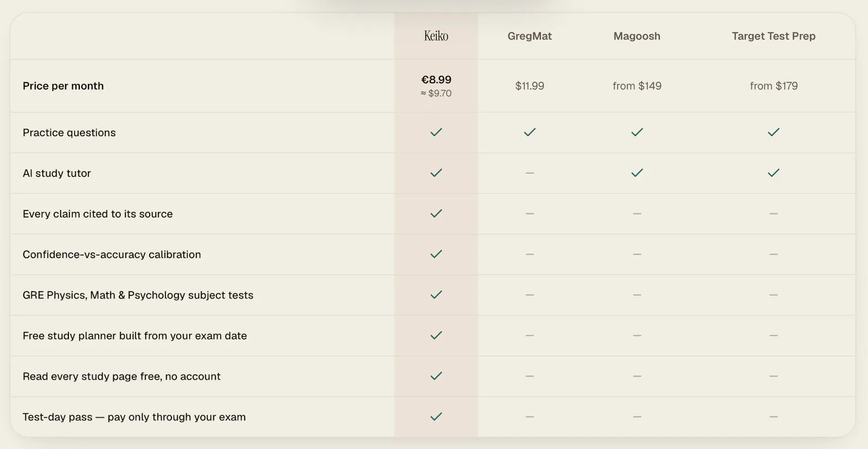Click Keiko's checkmark for Read every study page free
This screenshot has width=868, height=449.
436,376
